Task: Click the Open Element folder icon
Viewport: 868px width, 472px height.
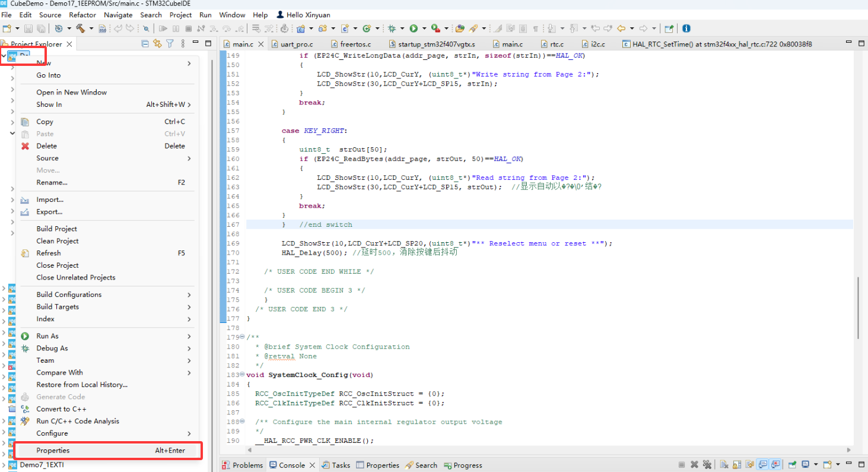Action: (460, 28)
